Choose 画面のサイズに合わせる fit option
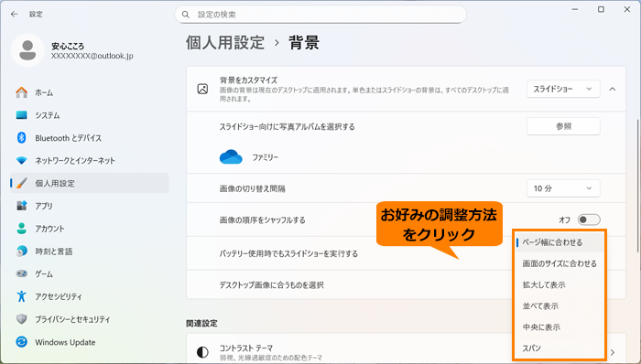The width and height of the screenshot is (641, 364). coord(559,263)
